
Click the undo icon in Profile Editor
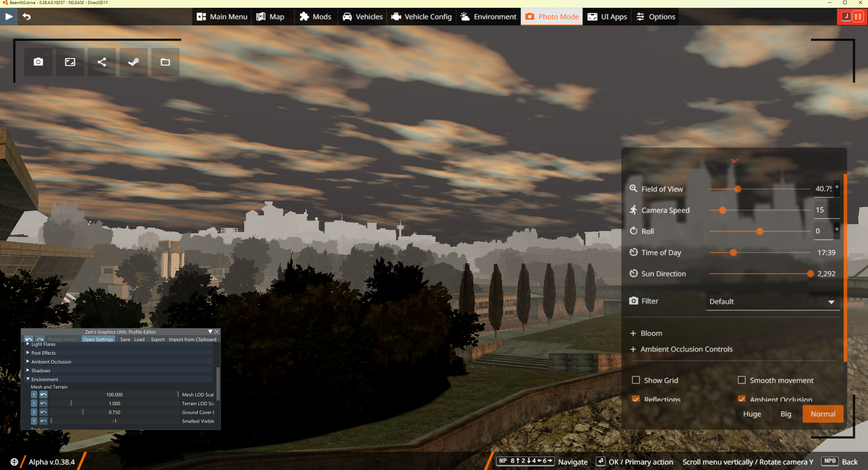(x=29, y=339)
